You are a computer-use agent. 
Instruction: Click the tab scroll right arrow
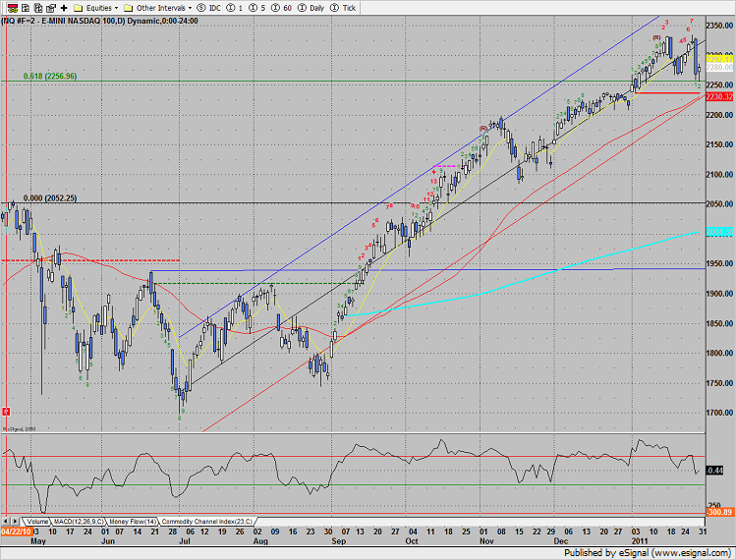(15, 521)
